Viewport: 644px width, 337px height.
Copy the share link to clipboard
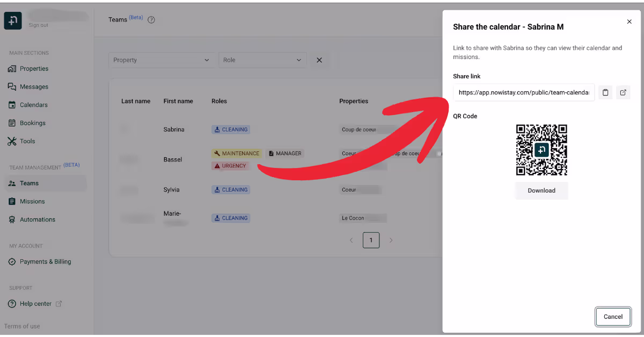point(605,92)
